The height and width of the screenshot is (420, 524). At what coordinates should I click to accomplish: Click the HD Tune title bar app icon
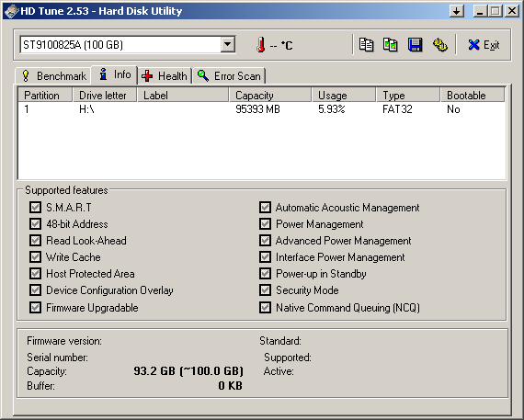pyautogui.click(x=11, y=11)
